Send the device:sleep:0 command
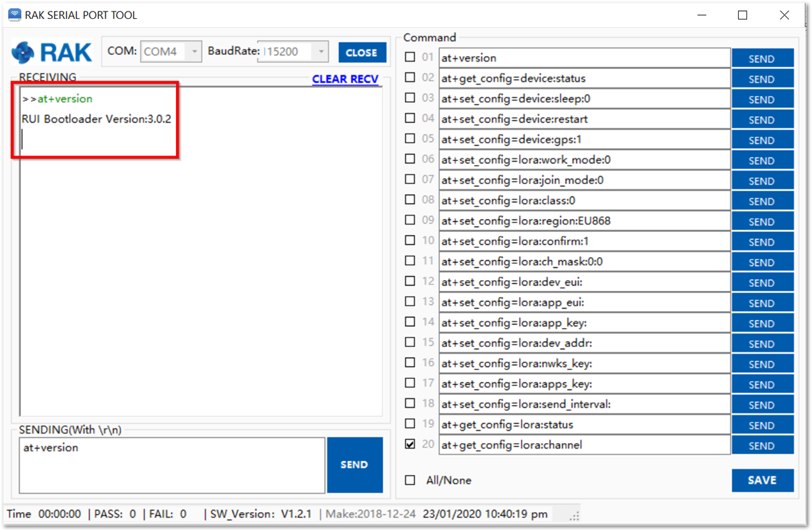This screenshot has height=531, width=812. (x=762, y=99)
